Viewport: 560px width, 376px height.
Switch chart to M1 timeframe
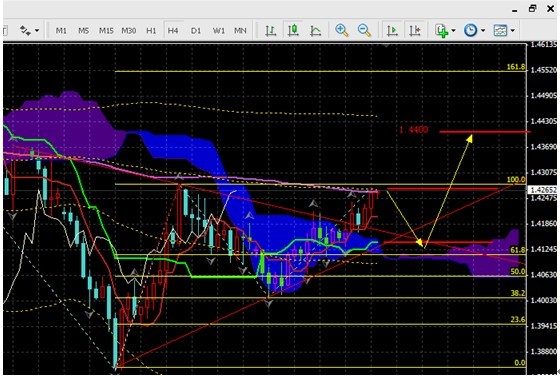(61, 31)
